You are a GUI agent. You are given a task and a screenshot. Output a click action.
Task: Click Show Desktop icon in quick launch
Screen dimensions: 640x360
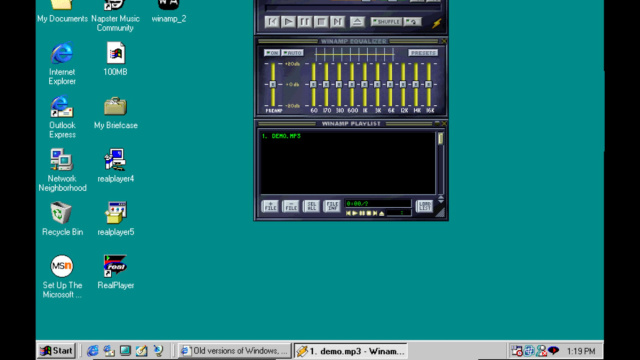(125, 351)
